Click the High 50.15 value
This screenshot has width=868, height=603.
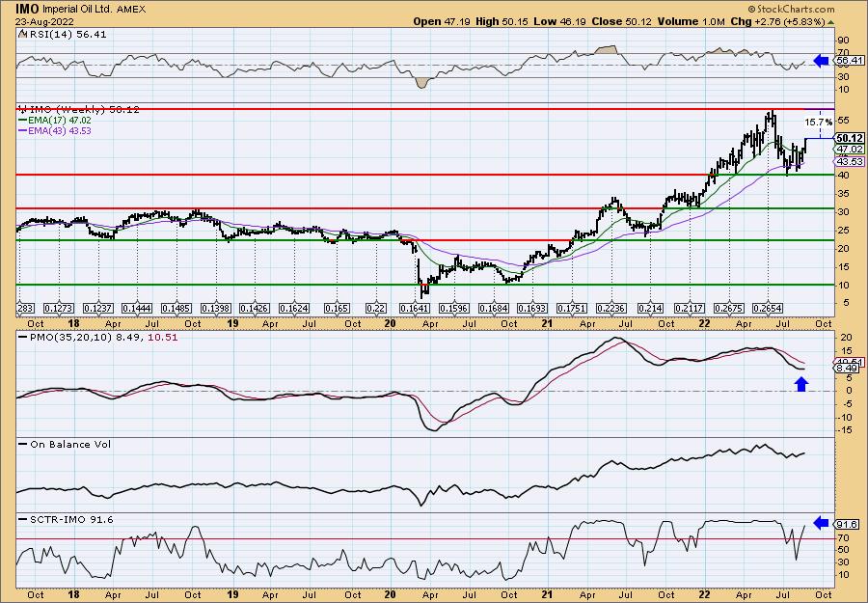[502, 21]
